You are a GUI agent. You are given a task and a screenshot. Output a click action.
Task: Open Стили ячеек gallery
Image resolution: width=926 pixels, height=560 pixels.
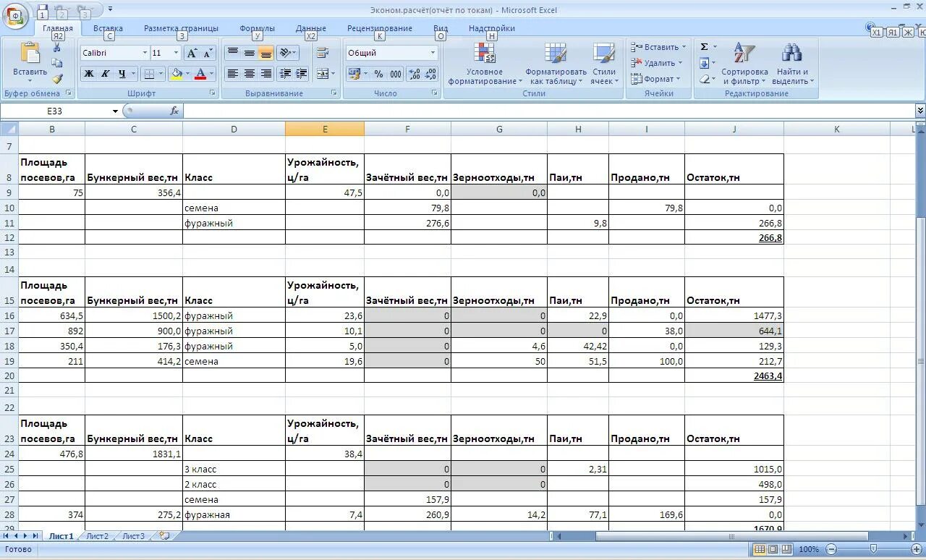point(603,64)
